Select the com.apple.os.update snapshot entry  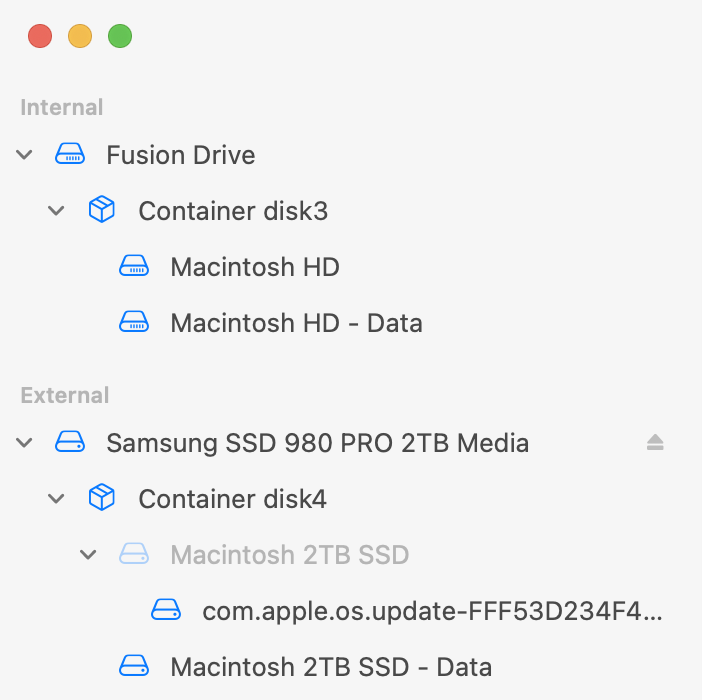pyautogui.click(x=432, y=610)
